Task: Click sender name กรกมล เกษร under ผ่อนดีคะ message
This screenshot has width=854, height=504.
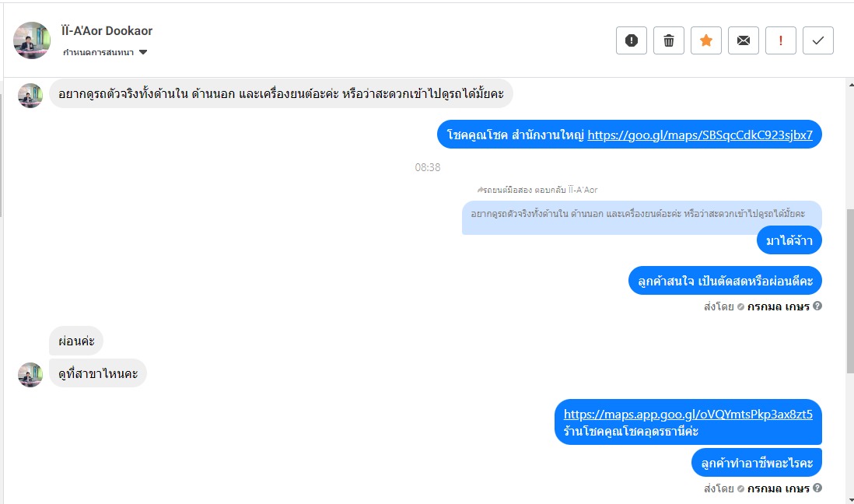Action: coord(779,306)
